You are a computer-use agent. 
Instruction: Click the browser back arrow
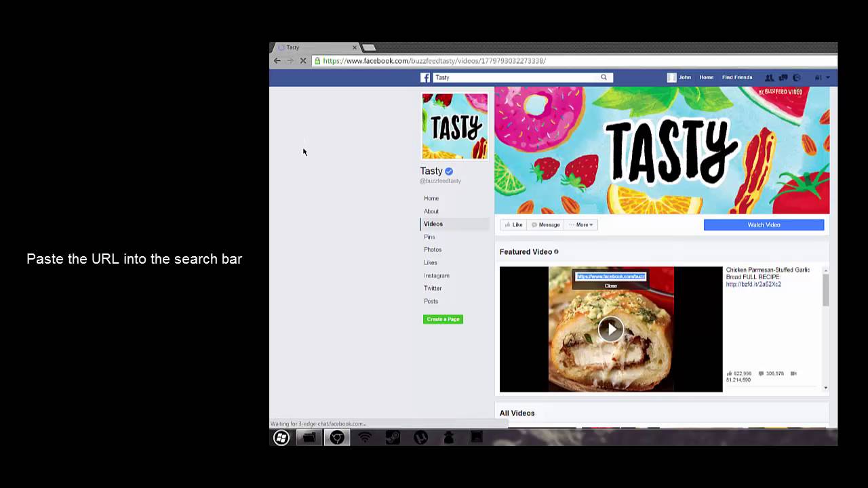pos(277,61)
